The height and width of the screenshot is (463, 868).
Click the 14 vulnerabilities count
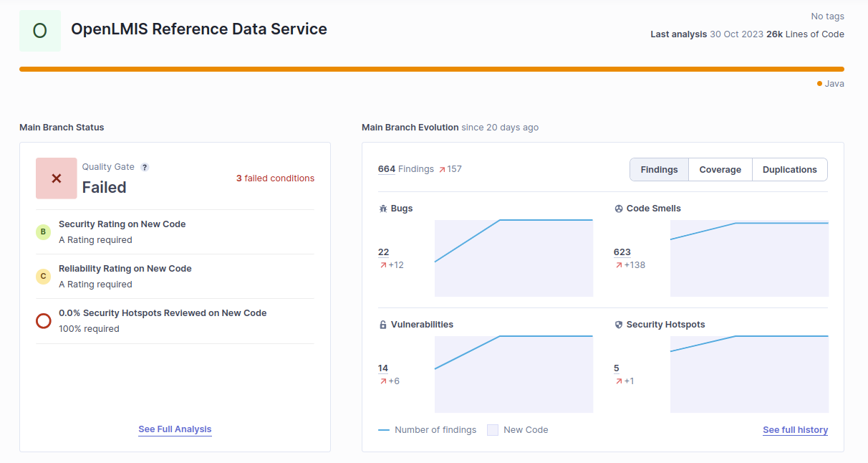pos(383,368)
